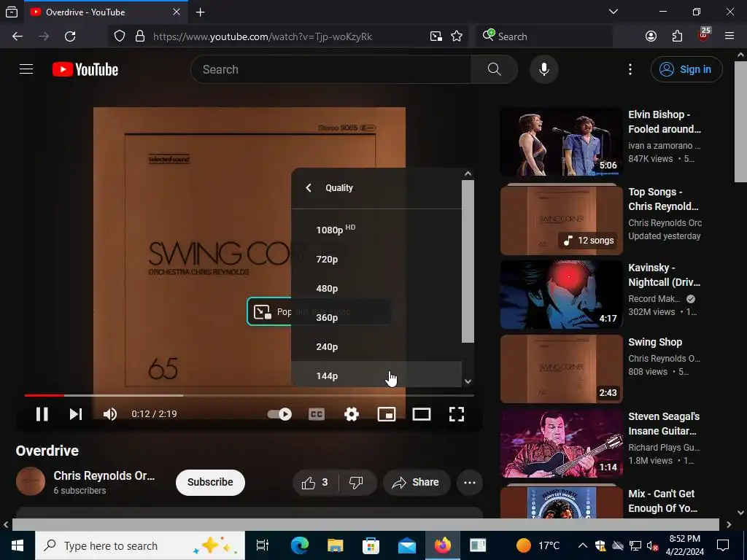Viewport: 747px width, 560px height.
Task: Open Windows Start menu
Action: (18, 545)
